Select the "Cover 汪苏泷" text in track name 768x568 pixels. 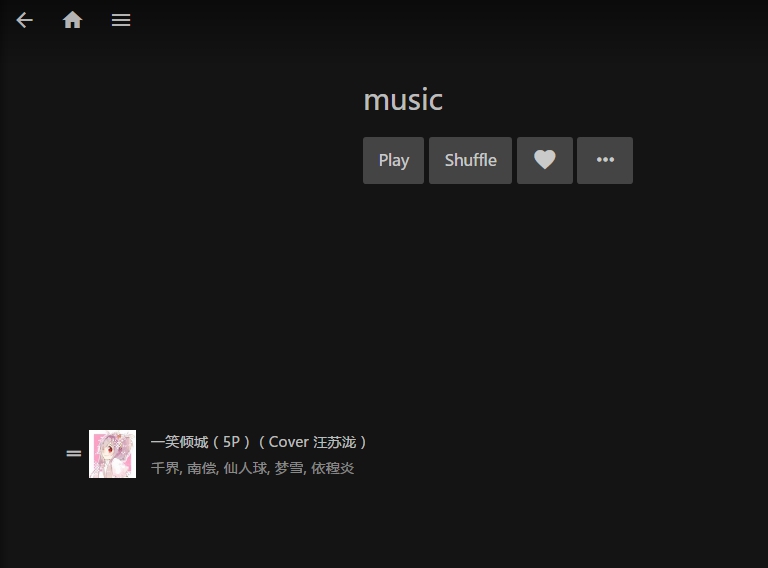pyautogui.click(x=312, y=442)
